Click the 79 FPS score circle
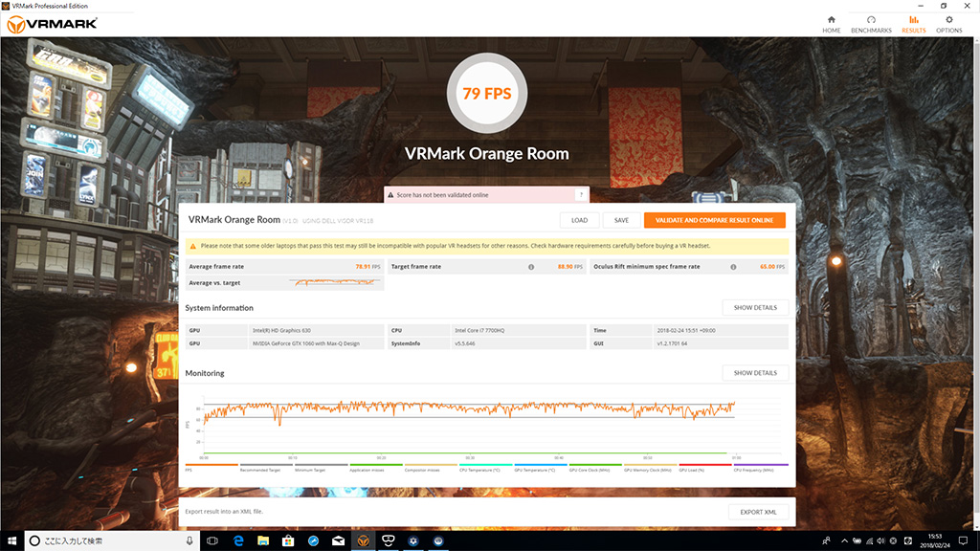The width and height of the screenshot is (980, 551). click(487, 93)
